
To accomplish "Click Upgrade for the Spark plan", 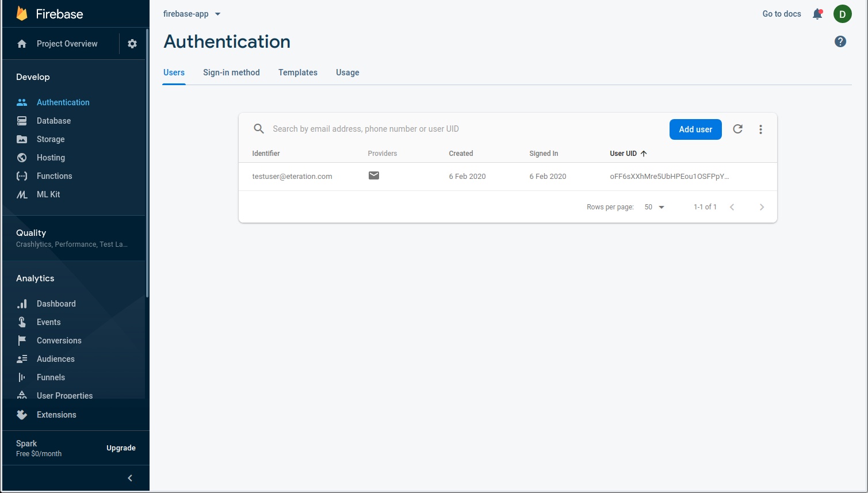I will [121, 448].
